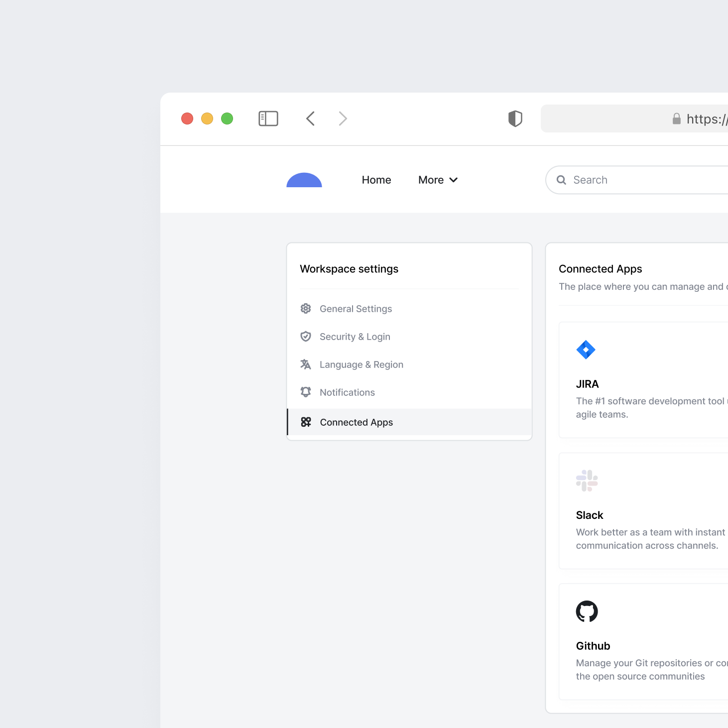728x728 pixels.
Task: Click the Search input field
Action: click(642, 180)
